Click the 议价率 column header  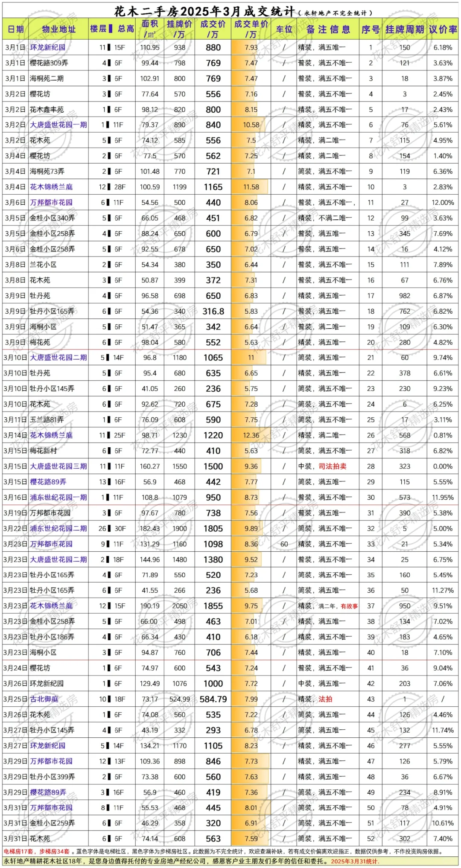click(x=443, y=29)
